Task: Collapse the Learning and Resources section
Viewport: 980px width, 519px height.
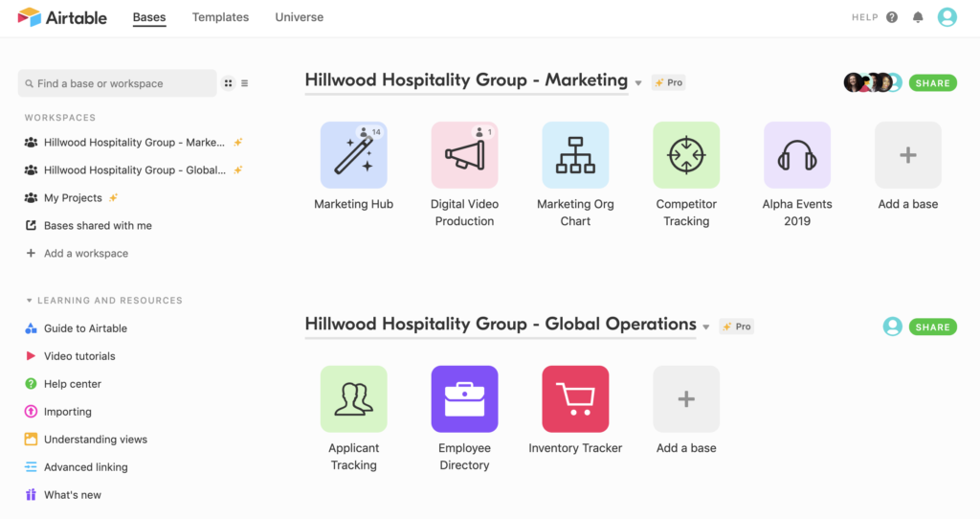Action: 30,301
